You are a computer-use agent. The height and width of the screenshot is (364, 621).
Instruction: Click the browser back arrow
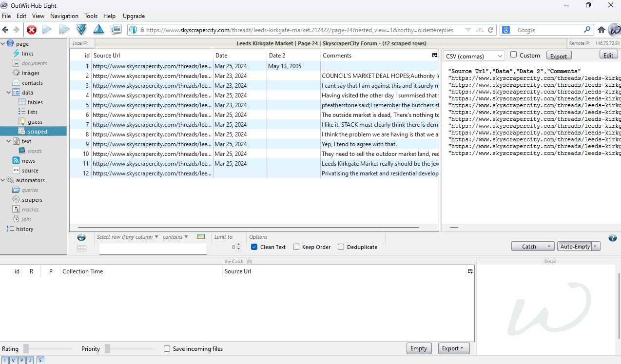6,30
